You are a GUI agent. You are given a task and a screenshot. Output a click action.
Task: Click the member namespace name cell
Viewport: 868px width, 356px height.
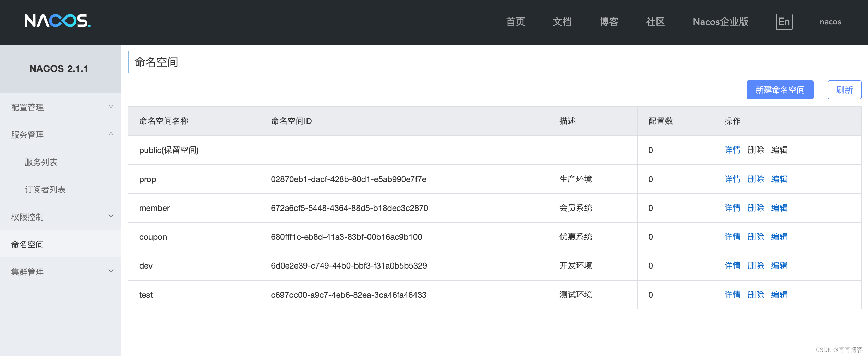coord(194,208)
